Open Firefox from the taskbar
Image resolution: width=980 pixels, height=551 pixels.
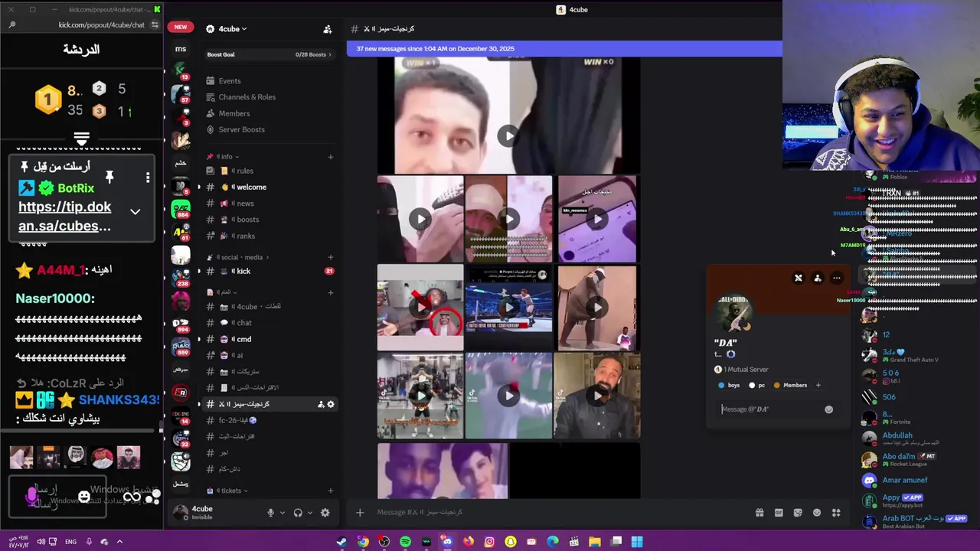click(469, 542)
